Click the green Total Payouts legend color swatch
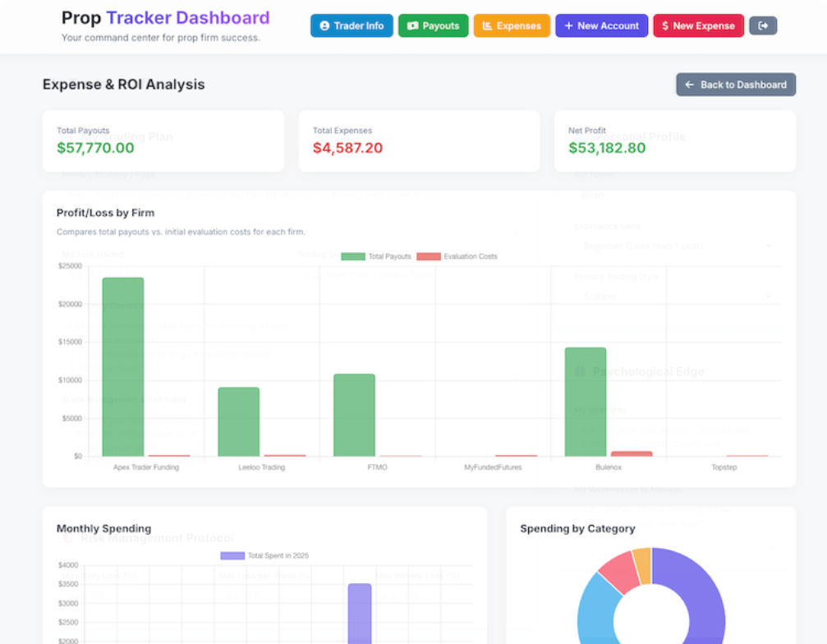The image size is (827, 644). coord(352,255)
